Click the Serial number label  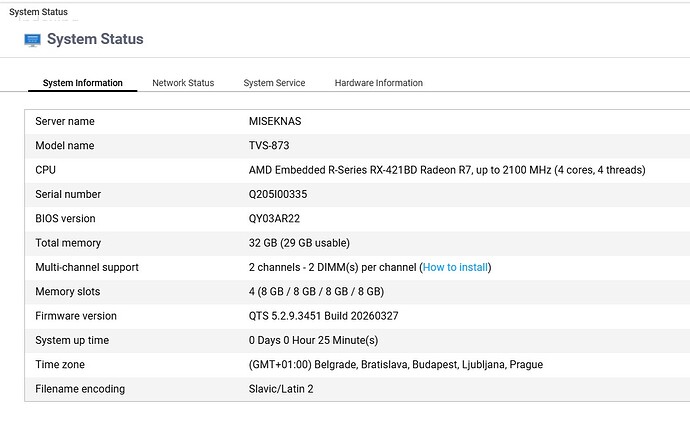point(68,194)
